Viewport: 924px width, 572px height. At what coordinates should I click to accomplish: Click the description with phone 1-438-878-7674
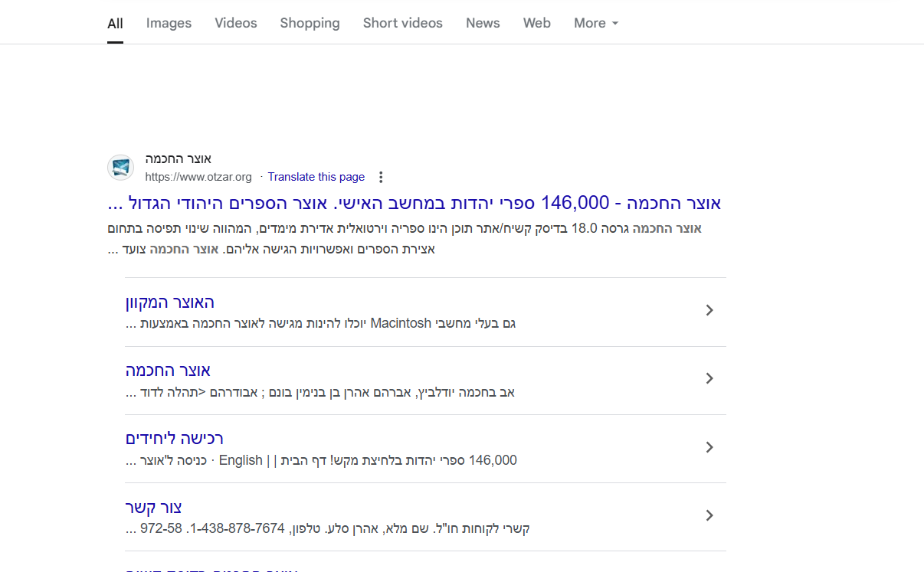coord(328,529)
